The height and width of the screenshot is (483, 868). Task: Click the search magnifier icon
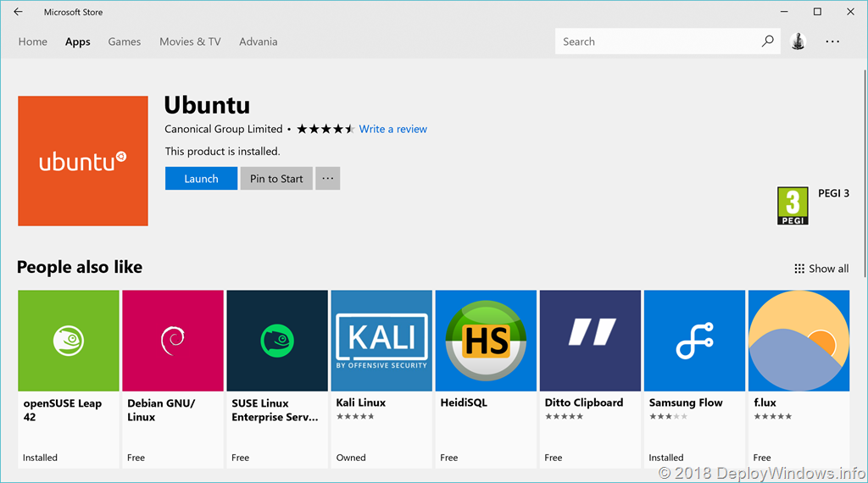[767, 41]
